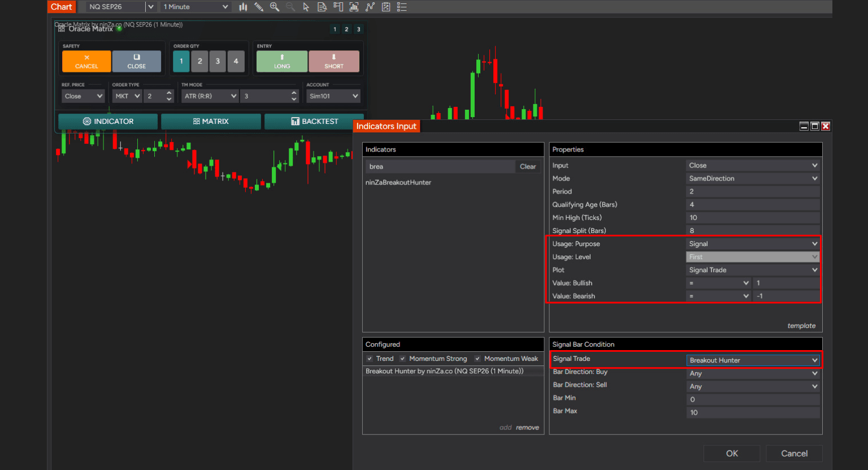Screen dimensions: 868x470
Task: Toggle the Momentum Strong checkbox
Action: pyautogui.click(x=402, y=359)
